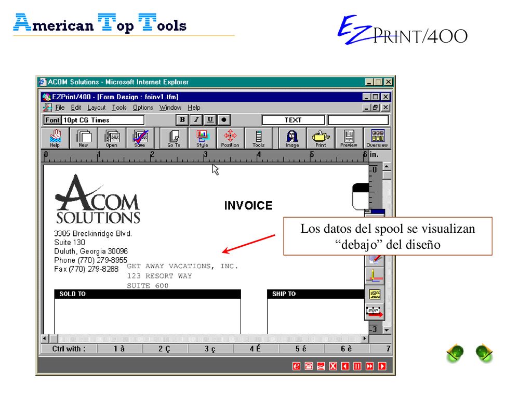The height and width of the screenshot is (399, 532).
Task: Select the Go To toolbar icon
Action: (174, 138)
